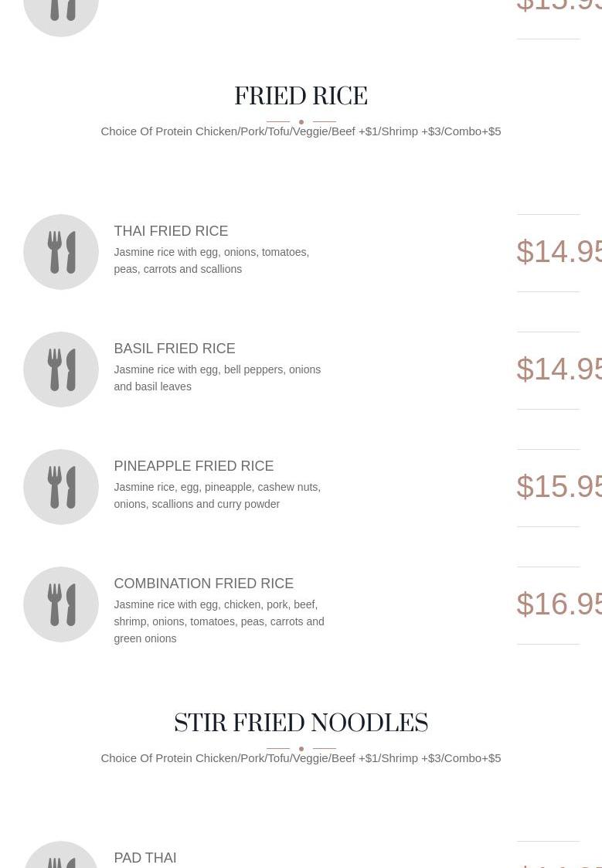Click the protein choice note under Stir Fried Noodles
This screenshot has height=868, width=602.
coord(301,758)
